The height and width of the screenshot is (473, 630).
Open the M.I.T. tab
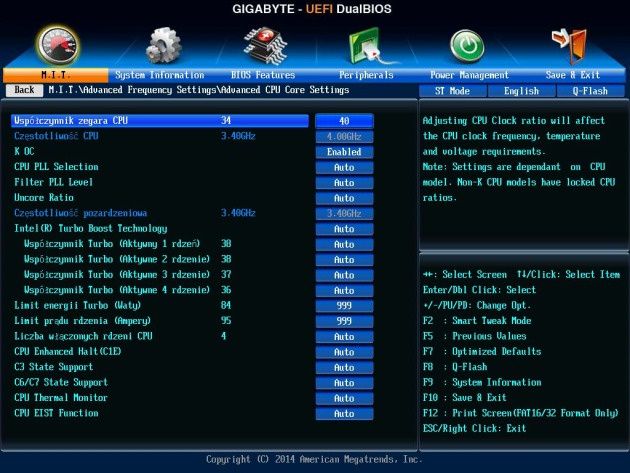pos(55,75)
